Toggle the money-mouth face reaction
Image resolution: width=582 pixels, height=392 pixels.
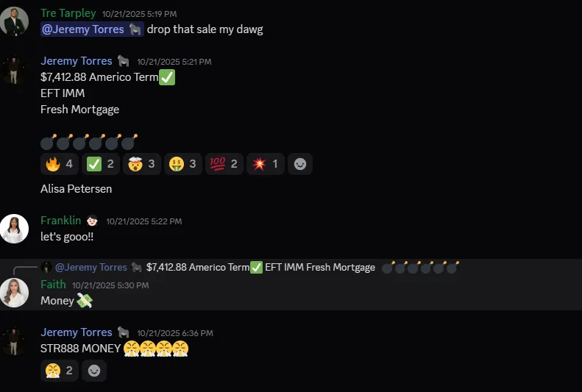(183, 164)
